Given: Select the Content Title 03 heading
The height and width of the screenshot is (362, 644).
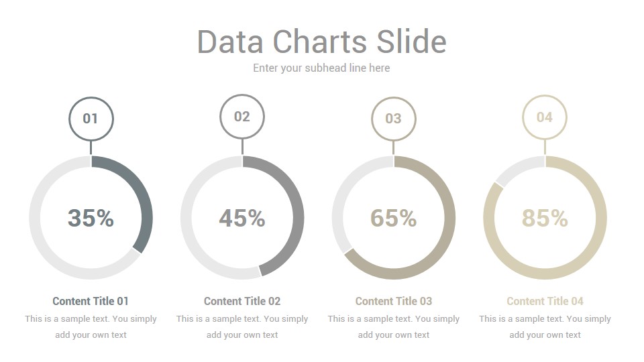Looking at the screenshot, I should (394, 301).
